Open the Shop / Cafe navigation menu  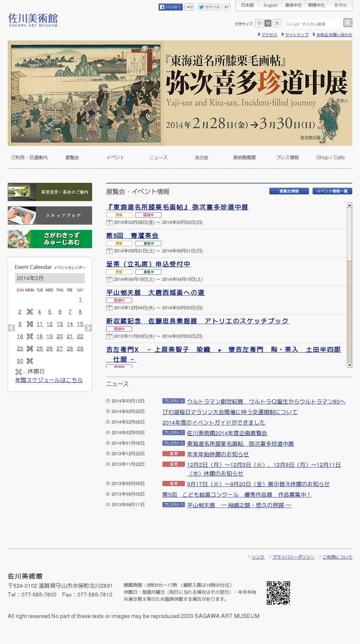point(330,157)
